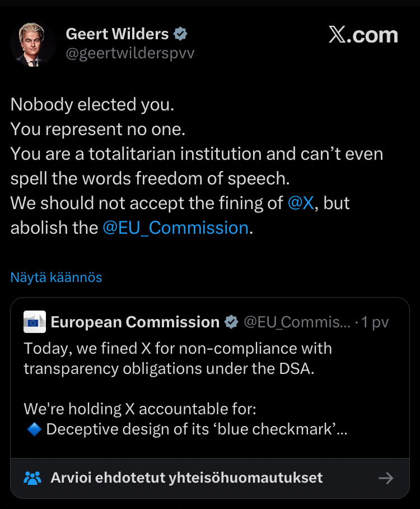Open the European Commission name in quoted post
The width and height of the screenshot is (420, 509).
[135, 322]
